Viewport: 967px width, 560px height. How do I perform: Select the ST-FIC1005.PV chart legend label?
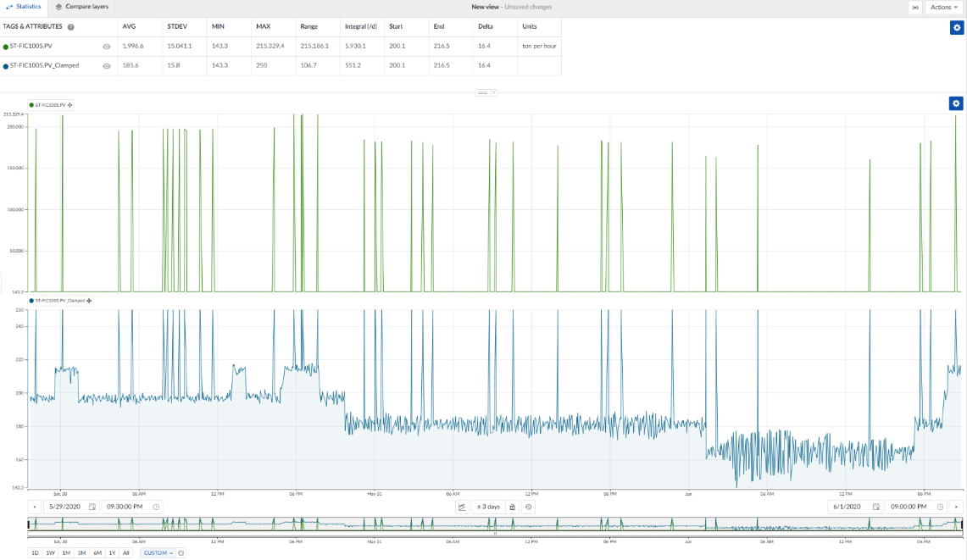point(50,105)
